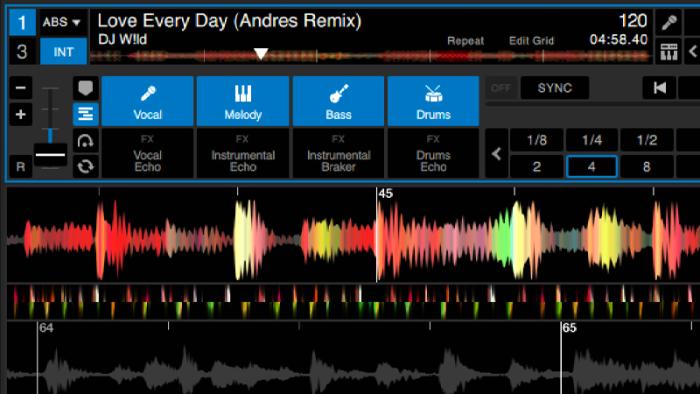Set loop length to 1/2
The height and width of the screenshot is (394, 700).
coord(647,141)
